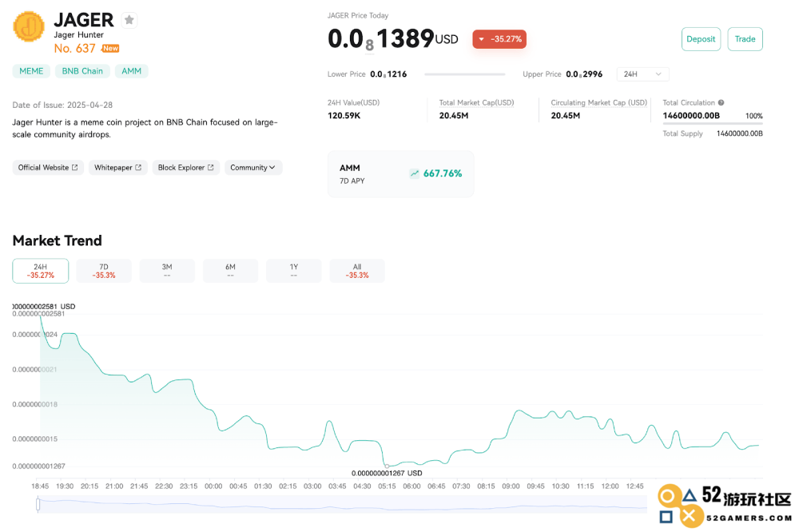
Task: Switch chart to 6M tab
Action: coord(230,271)
